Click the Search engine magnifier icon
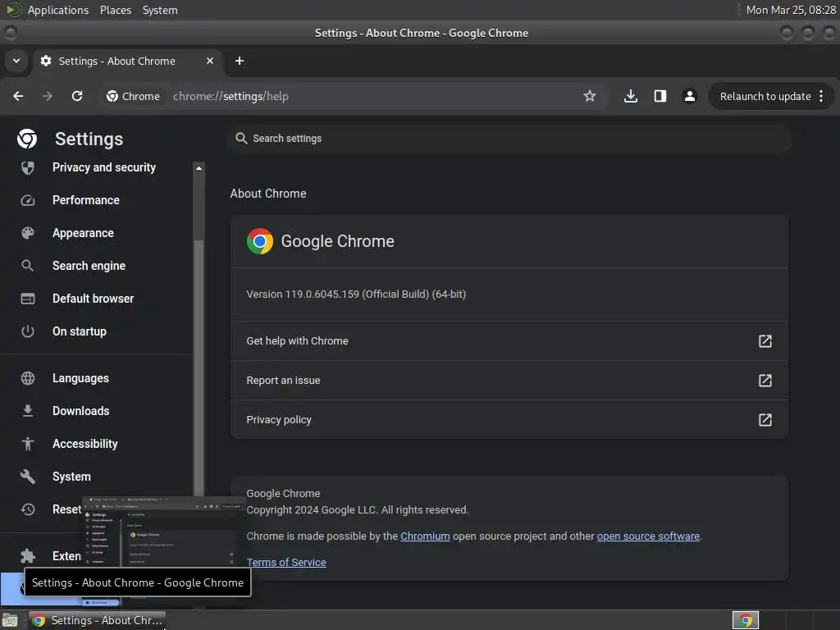 point(28,266)
